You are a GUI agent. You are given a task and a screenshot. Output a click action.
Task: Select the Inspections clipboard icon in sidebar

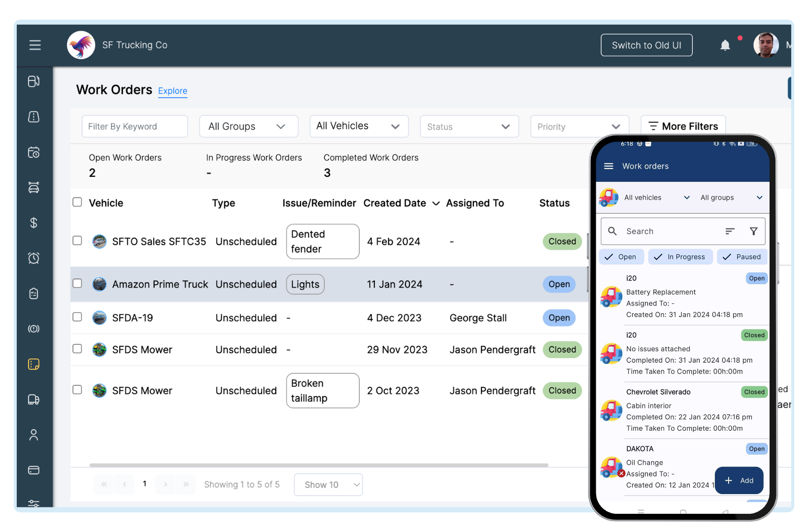(x=34, y=293)
